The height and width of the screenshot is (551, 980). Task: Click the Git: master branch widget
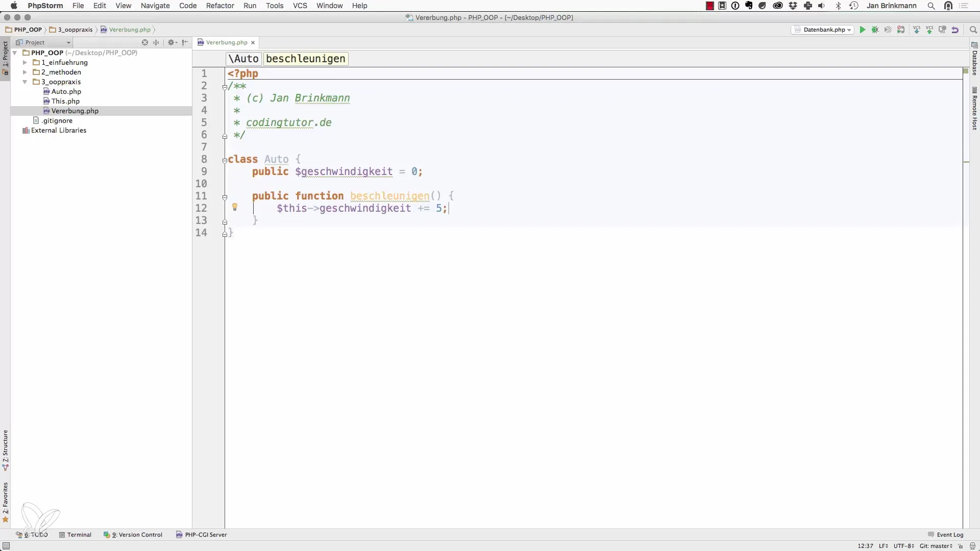pyautogui.click(x=936, y=546)
